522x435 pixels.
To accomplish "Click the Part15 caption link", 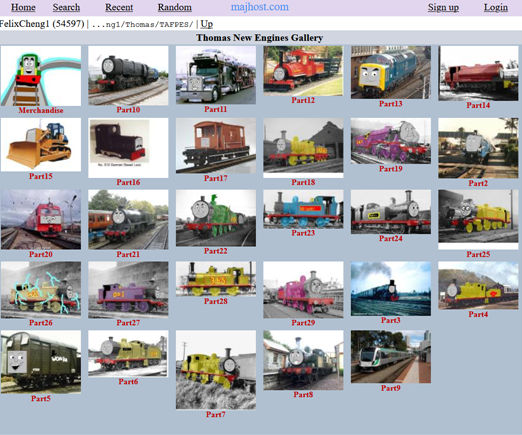I will pyautogui.click(x=41, y=176).
